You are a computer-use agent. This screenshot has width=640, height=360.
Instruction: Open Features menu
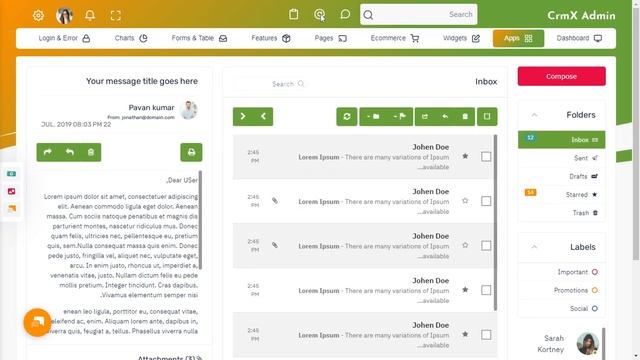click(271, 38)
